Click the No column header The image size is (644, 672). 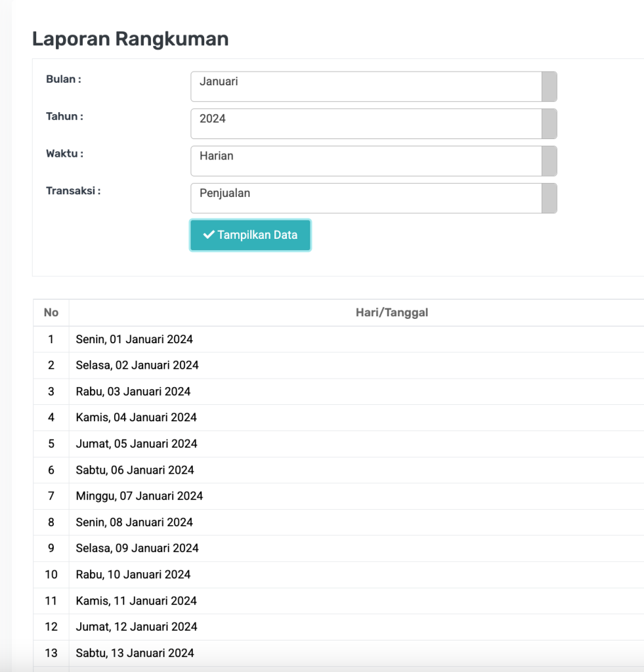coord(51,312)
